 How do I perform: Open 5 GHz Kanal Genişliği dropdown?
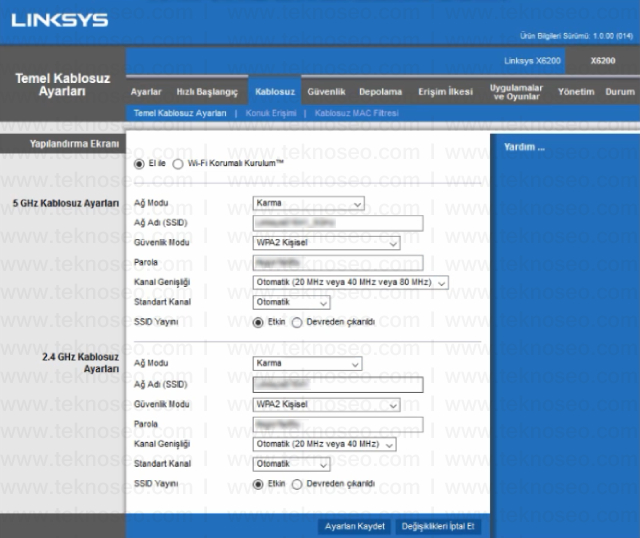point(350,282)
